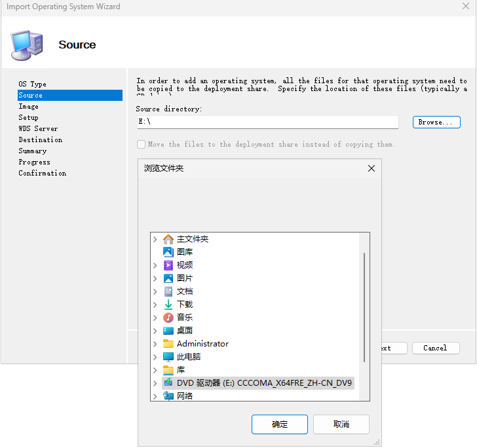Select the Source step in wizard sidebar
This screenshot has width=477, height=448.
click(31, 95)
